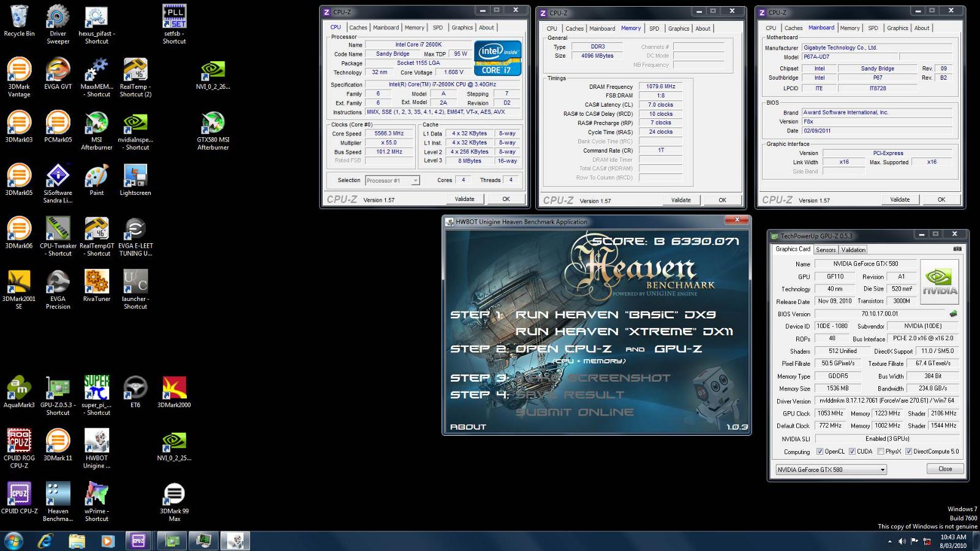Image resolution: width=980 pixels, height=551 pixels.
Task: Launch EVGA E-LEET Tuning Utility icon
Action: [x=135, y=237]
